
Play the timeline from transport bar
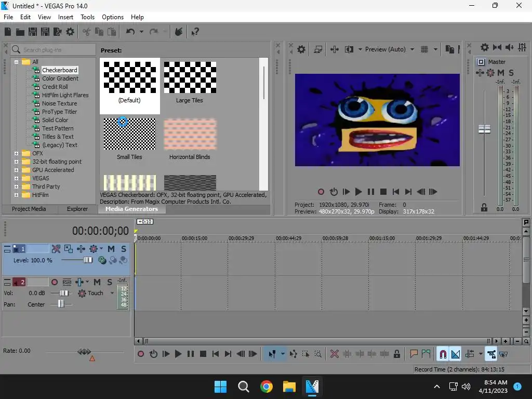tap(178, 354)
